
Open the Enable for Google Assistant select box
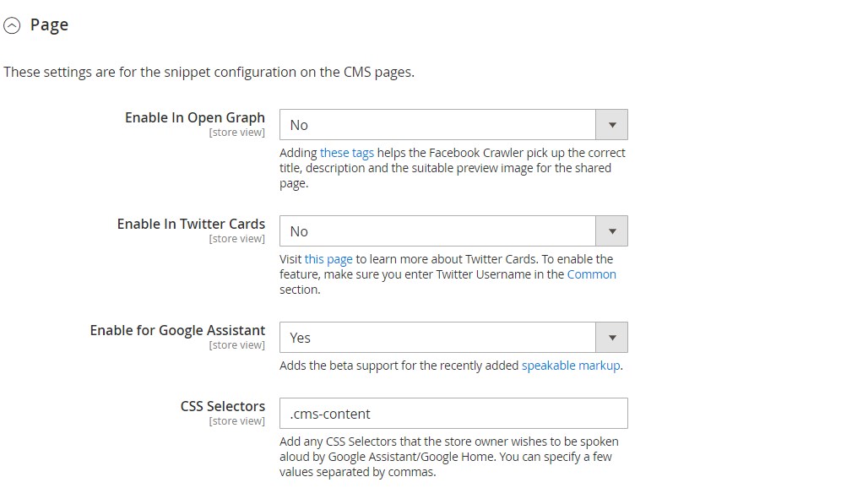437,338
